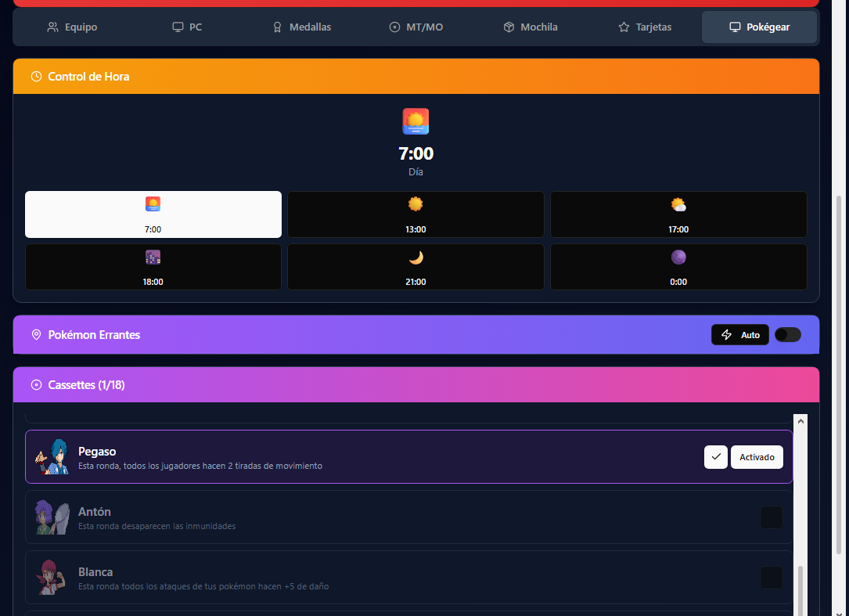Set time to 13:00 midday

coord(416,214)
